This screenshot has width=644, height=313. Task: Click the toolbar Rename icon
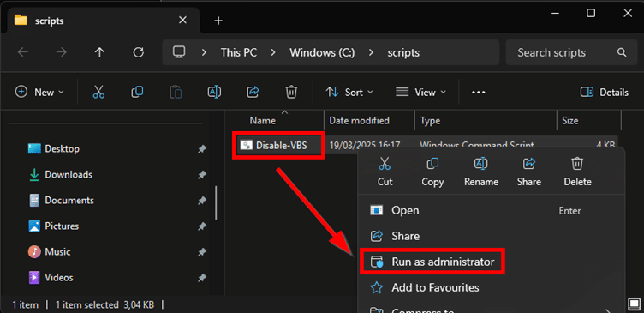point(214,92)
